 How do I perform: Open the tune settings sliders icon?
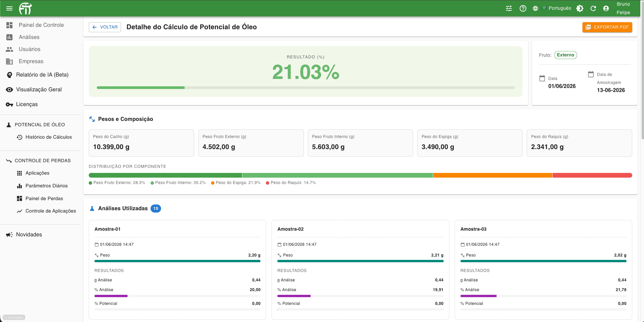pos(509,8)
